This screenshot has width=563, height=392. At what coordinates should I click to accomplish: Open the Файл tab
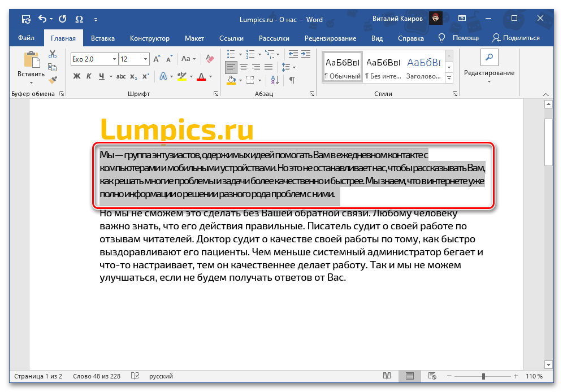point(26,38)
